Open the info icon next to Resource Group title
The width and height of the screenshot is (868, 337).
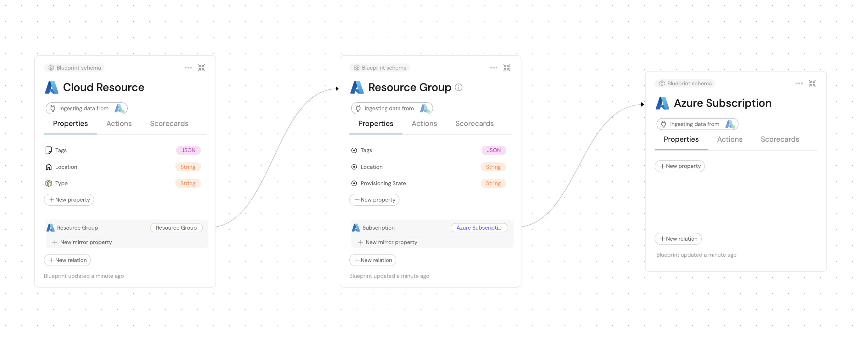459,87
